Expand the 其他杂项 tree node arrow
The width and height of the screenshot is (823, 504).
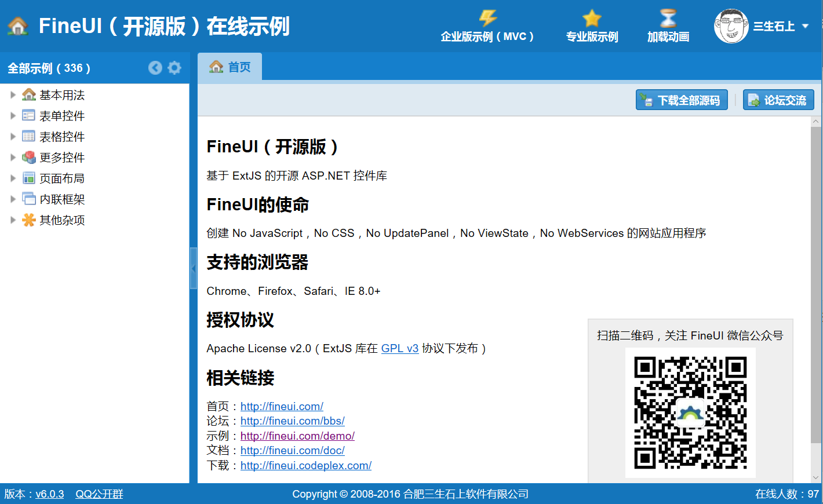coord(13,220)
